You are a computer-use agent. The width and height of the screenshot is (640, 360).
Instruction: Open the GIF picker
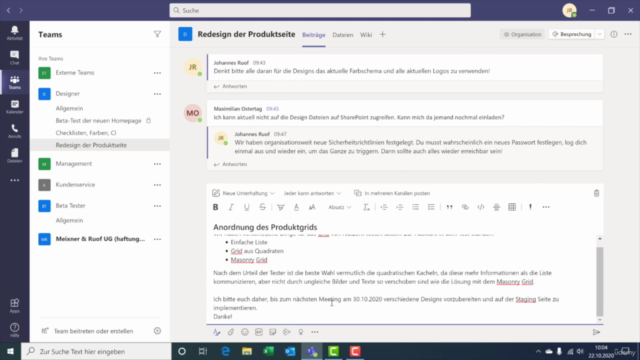pyautogui.click(x=259, y=332)
